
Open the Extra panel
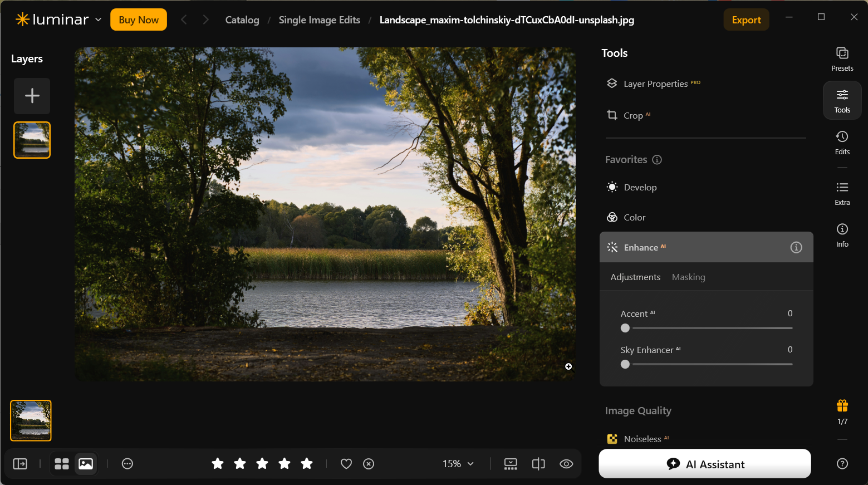click(x=842, y=193)
